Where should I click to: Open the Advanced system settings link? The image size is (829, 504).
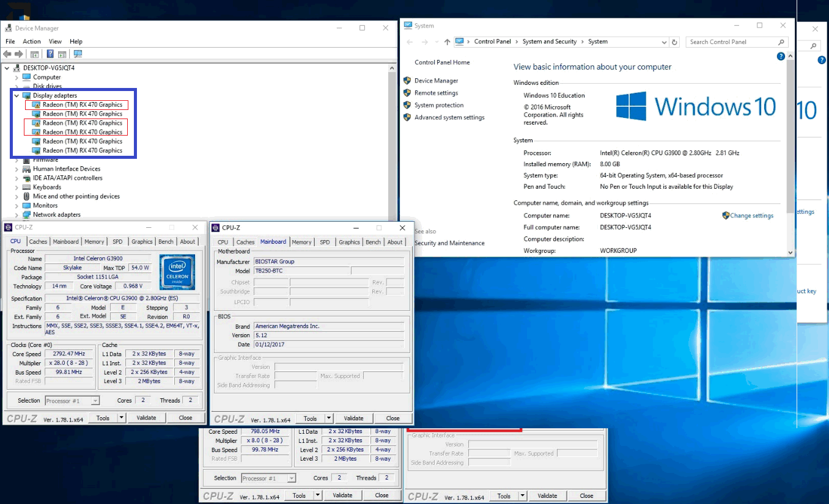tap(449, 117)
